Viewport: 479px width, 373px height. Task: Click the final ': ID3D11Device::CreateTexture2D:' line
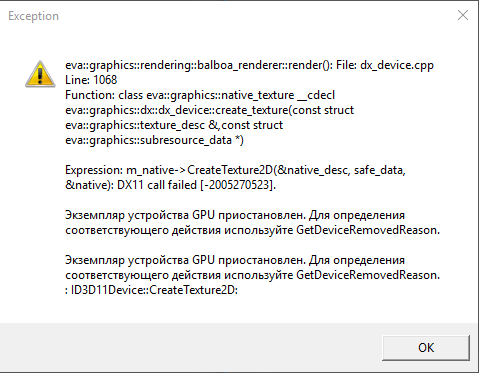point(151,290)
